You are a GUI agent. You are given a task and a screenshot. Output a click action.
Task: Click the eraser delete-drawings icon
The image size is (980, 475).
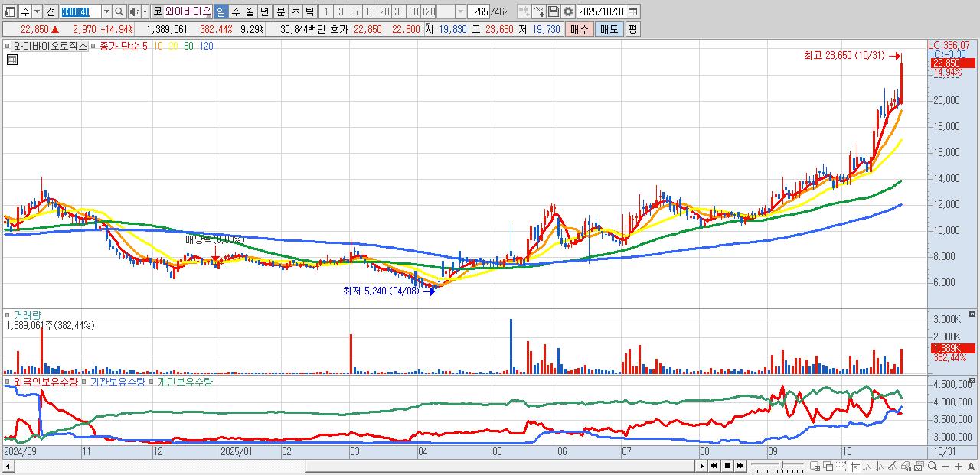click(906, 467)
